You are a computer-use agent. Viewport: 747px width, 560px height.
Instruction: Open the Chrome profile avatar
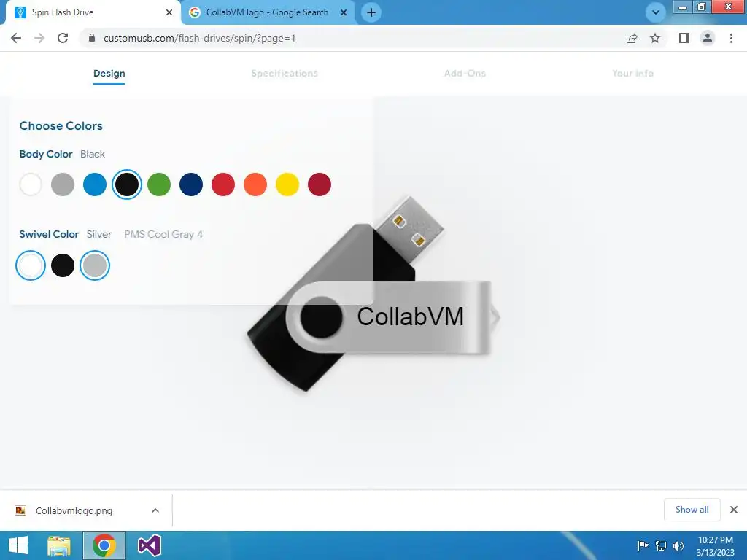click(x=708, y=38)
